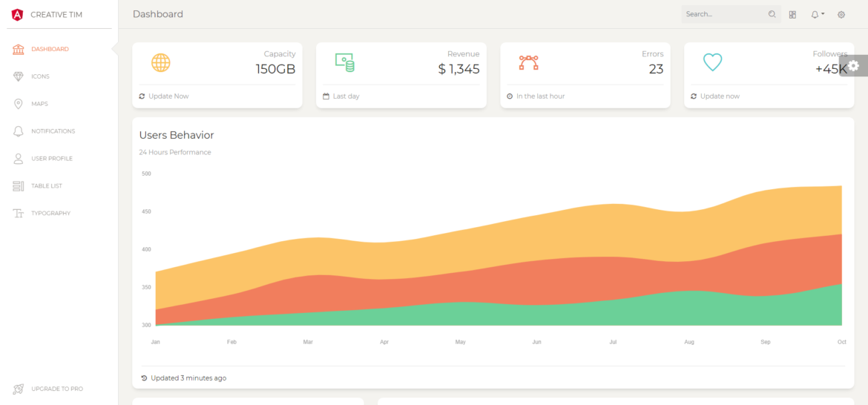
Task: Click the typography Tt icon
Action: 19,214
